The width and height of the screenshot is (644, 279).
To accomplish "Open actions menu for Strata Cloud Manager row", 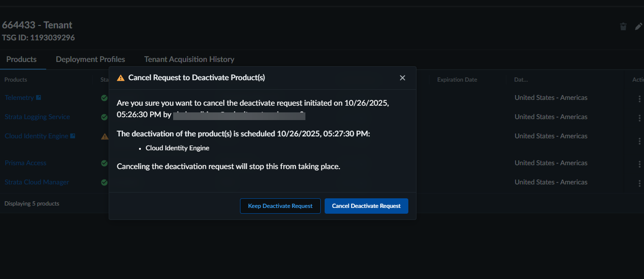I will 639,183.
